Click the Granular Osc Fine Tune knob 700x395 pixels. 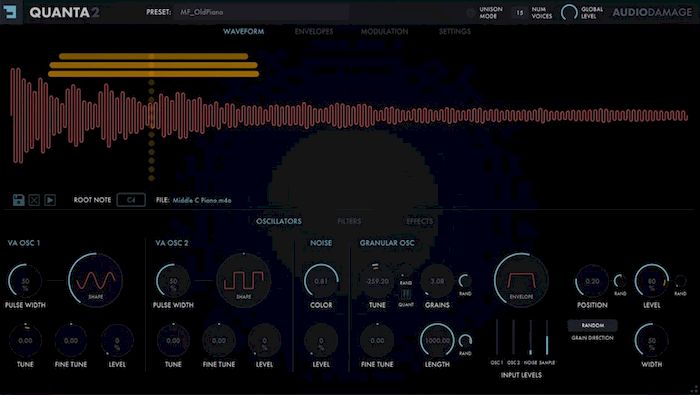377,340
